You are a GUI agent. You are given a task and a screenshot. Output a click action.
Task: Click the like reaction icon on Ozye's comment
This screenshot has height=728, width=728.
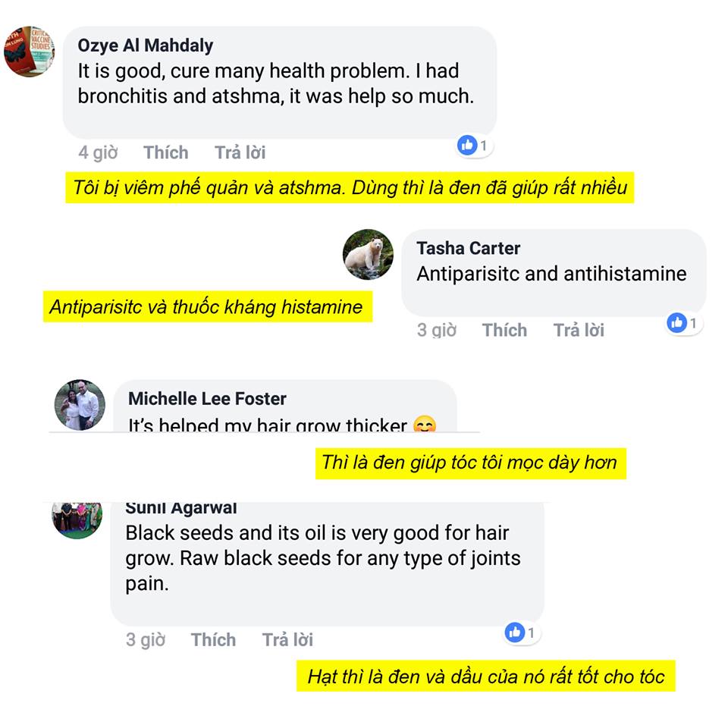(x=467, y=146)
